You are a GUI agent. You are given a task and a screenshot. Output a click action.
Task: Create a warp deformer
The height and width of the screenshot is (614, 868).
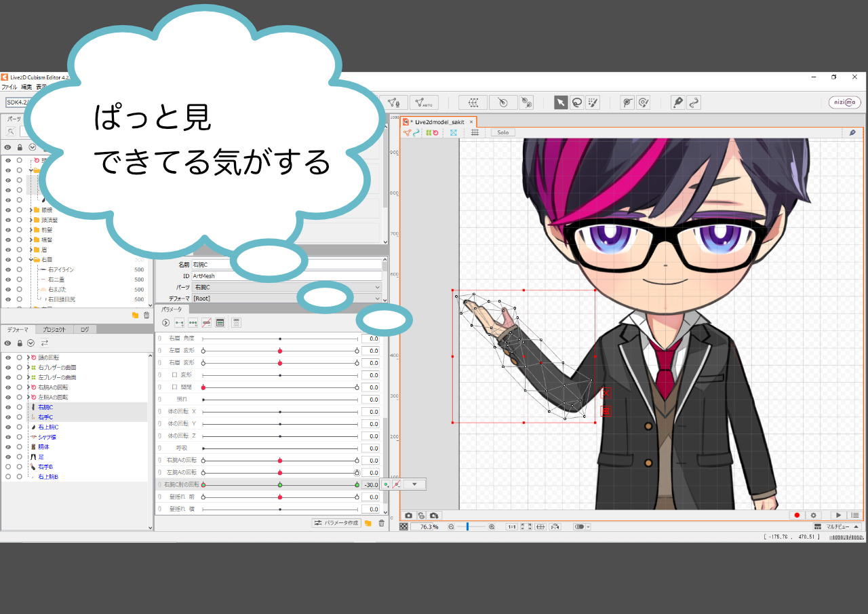[x=473, y=102]
